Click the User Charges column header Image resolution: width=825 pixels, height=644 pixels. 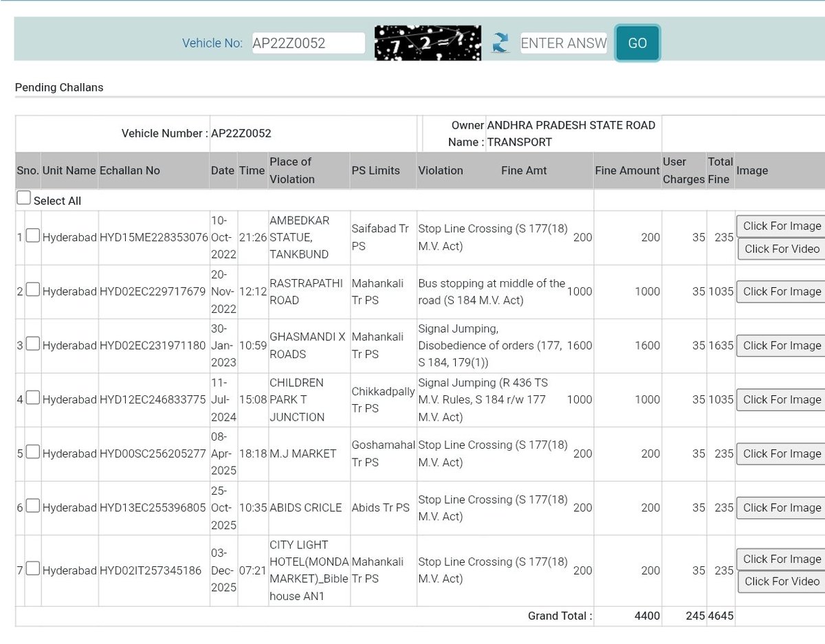click(683, 170)
